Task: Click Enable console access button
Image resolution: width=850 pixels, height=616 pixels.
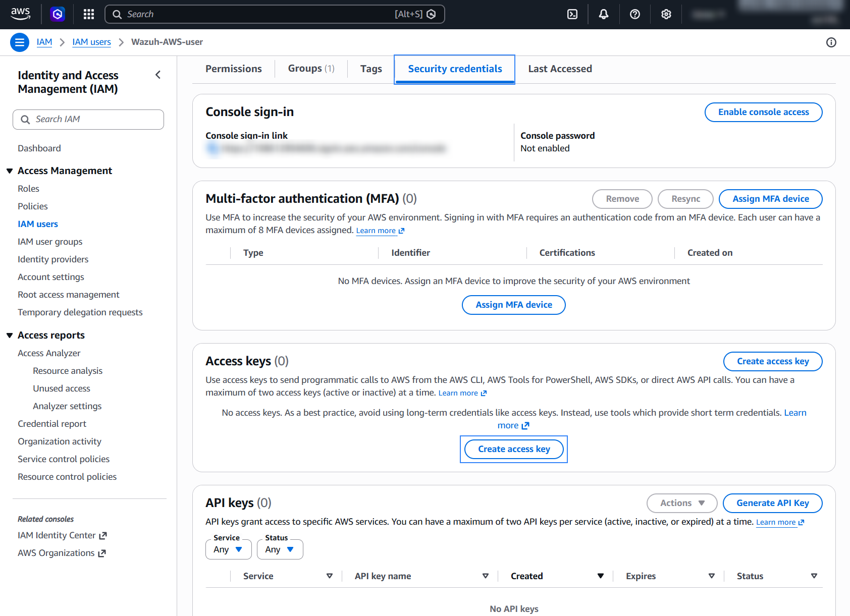Action: pyautogui.click(x=763, y=112)
